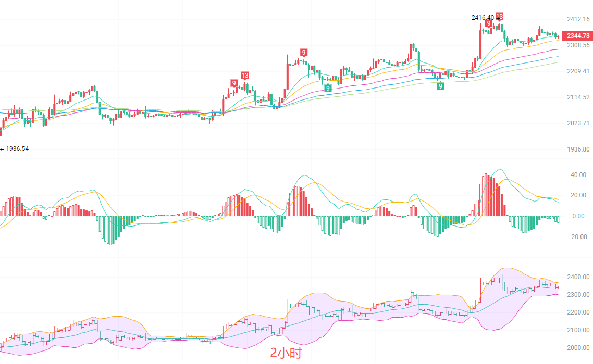
Task: Click the 40.00 MACD axis label
Action: point(578,175)
